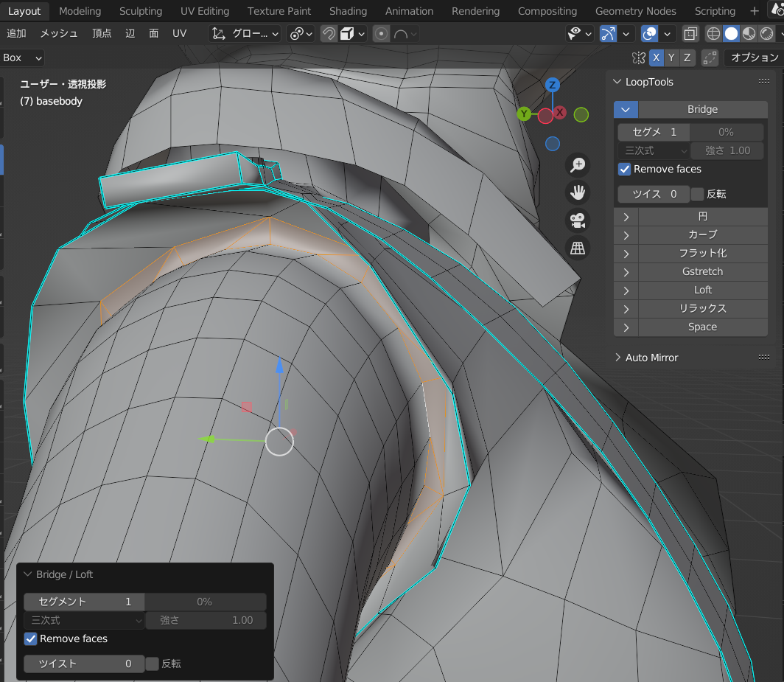Switch perspective/orthographic with the grid icon
This screenshot has width=784, height=682.
[578, 248]
